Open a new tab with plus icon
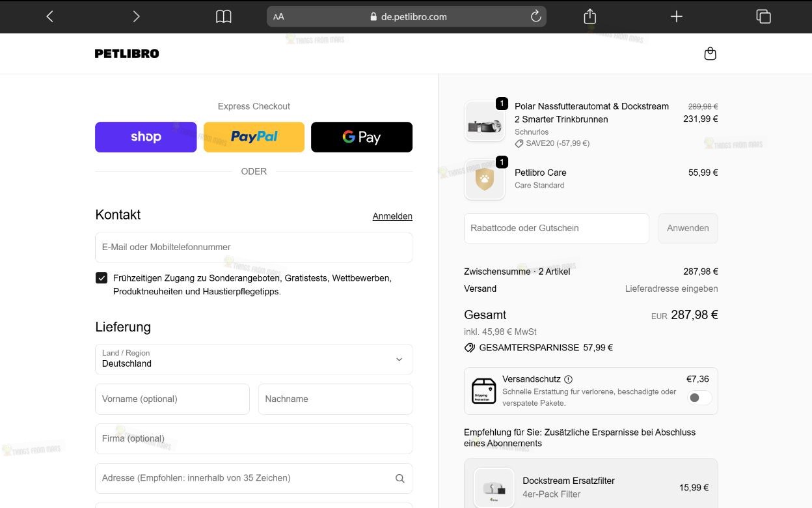Viewport: 812px width, 508px height. pos(677,17)
